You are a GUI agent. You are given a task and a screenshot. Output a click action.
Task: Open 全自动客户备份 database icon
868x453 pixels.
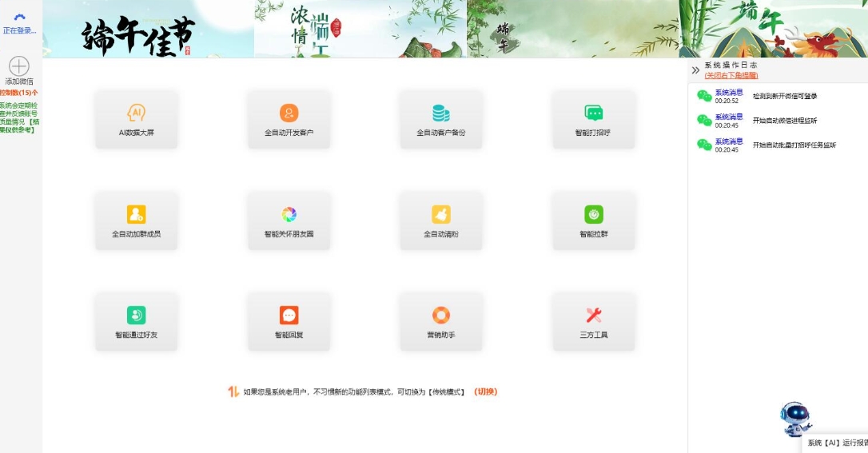click(441, 119)
